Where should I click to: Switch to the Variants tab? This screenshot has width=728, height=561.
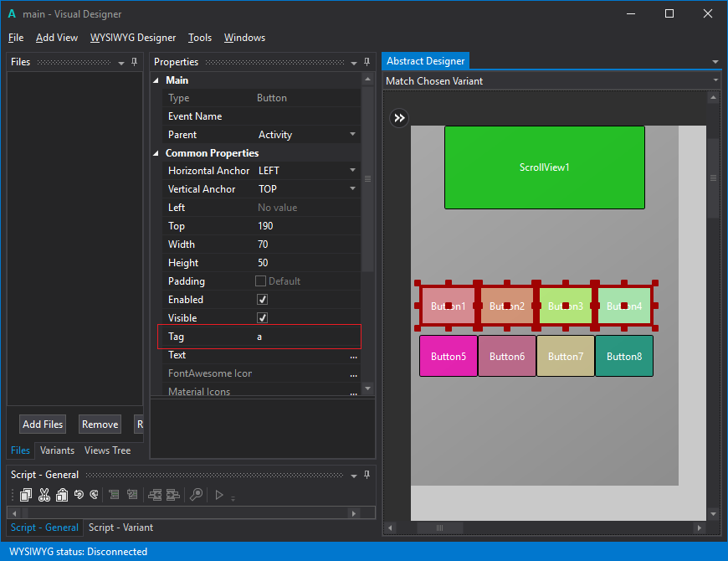point(57,450)
